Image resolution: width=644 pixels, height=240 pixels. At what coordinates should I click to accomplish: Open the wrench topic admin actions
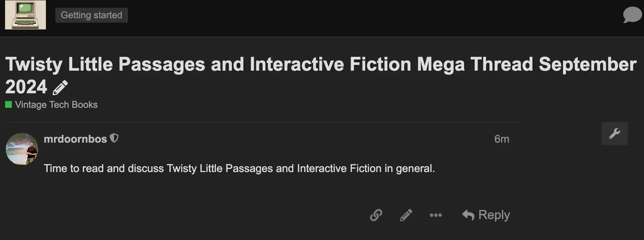coord(614,134)
